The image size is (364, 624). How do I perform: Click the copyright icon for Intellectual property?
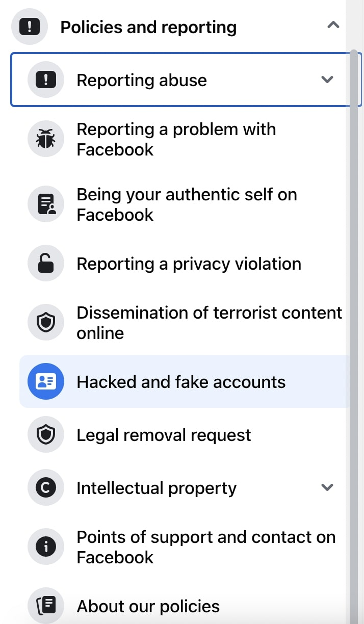45,487
